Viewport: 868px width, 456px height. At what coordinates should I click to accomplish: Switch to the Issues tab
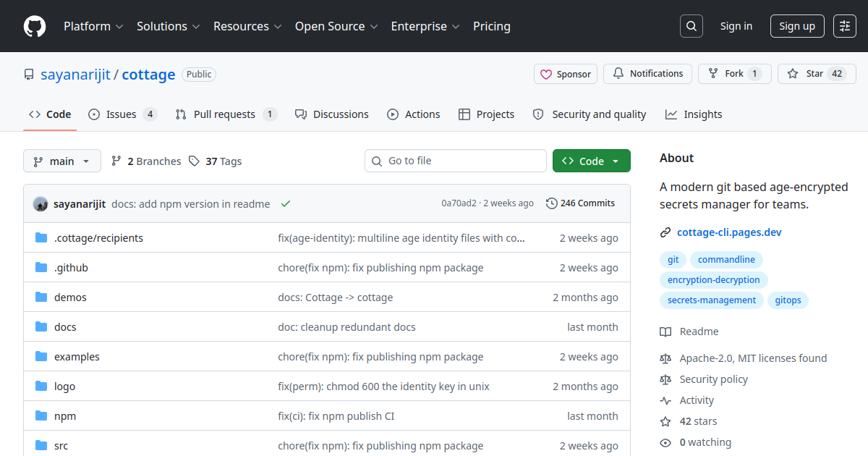[122, 114]
